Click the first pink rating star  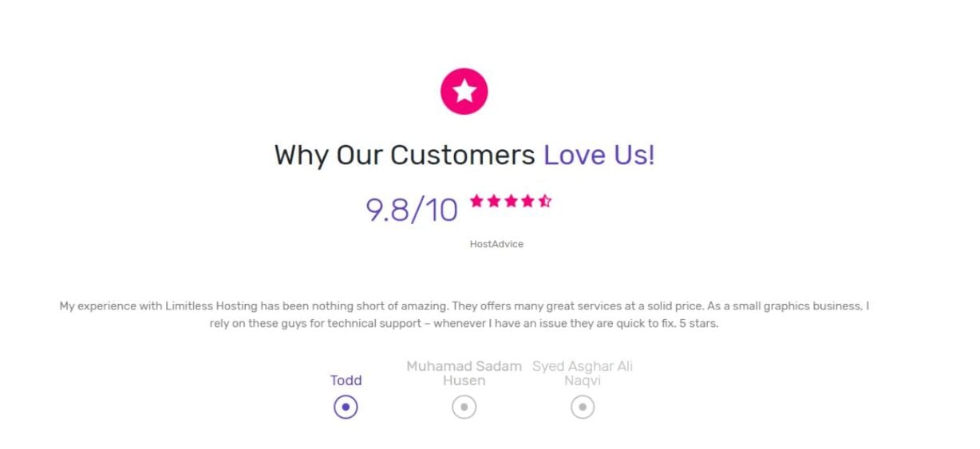point(477,201)
